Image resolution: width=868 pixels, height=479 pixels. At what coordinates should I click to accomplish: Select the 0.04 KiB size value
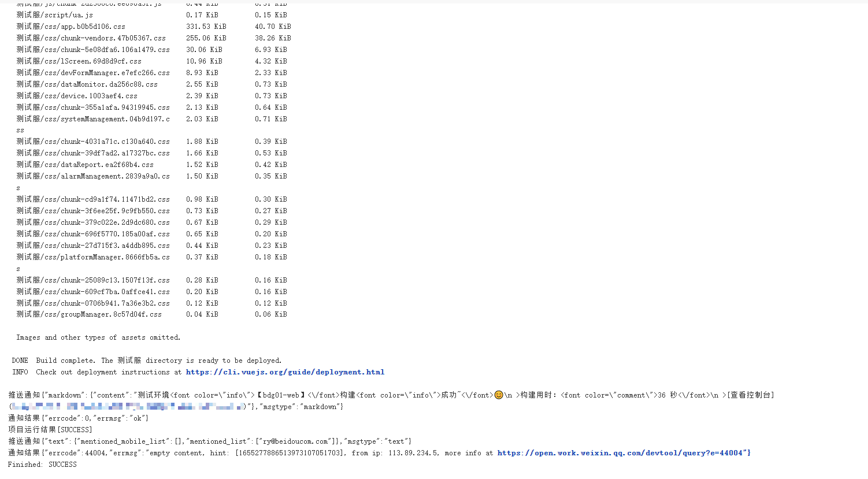202,314
